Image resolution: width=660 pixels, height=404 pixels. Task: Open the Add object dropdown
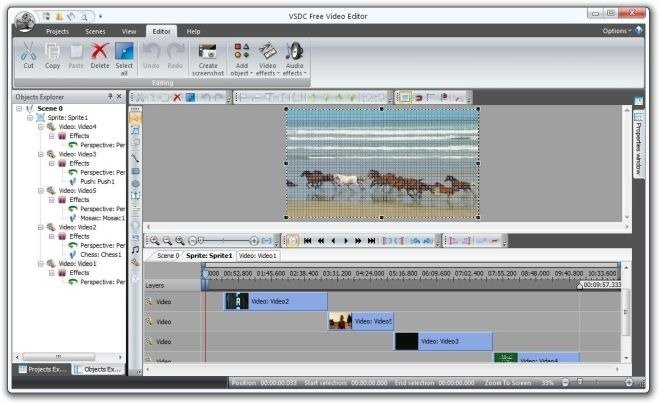click(241, 57)
